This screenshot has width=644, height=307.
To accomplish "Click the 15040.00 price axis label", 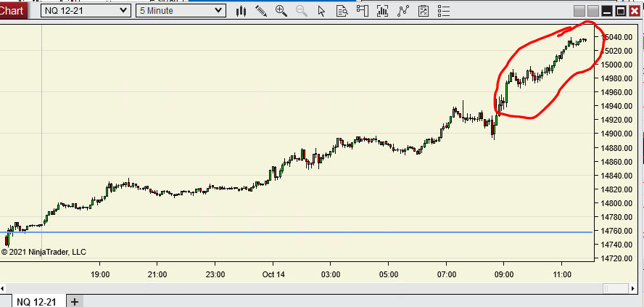I will pos(617,37).
